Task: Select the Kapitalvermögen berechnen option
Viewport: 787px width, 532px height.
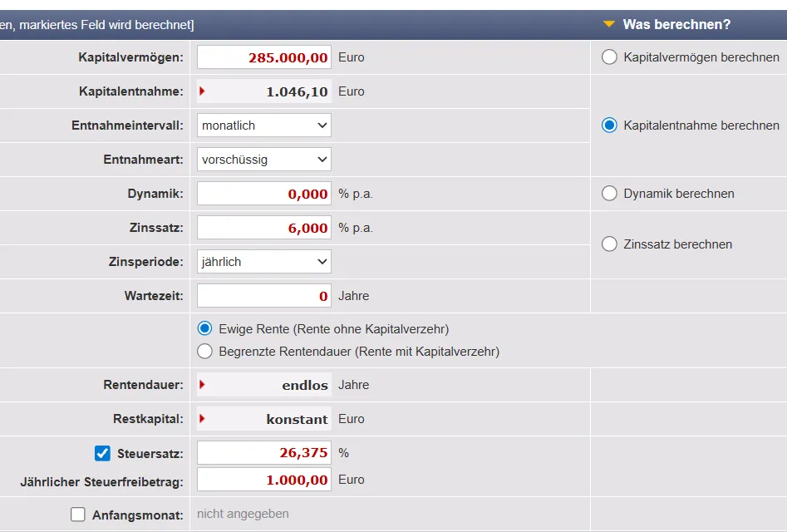Action: [609, 57]
